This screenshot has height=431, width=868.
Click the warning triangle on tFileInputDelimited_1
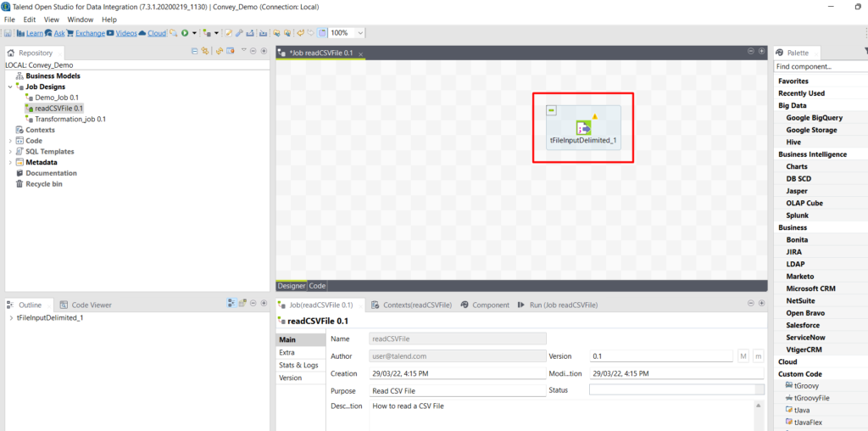[x=594, y=116]
